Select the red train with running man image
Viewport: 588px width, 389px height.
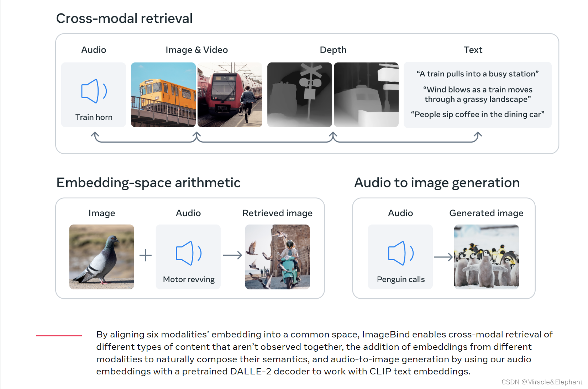pos(230,95)
